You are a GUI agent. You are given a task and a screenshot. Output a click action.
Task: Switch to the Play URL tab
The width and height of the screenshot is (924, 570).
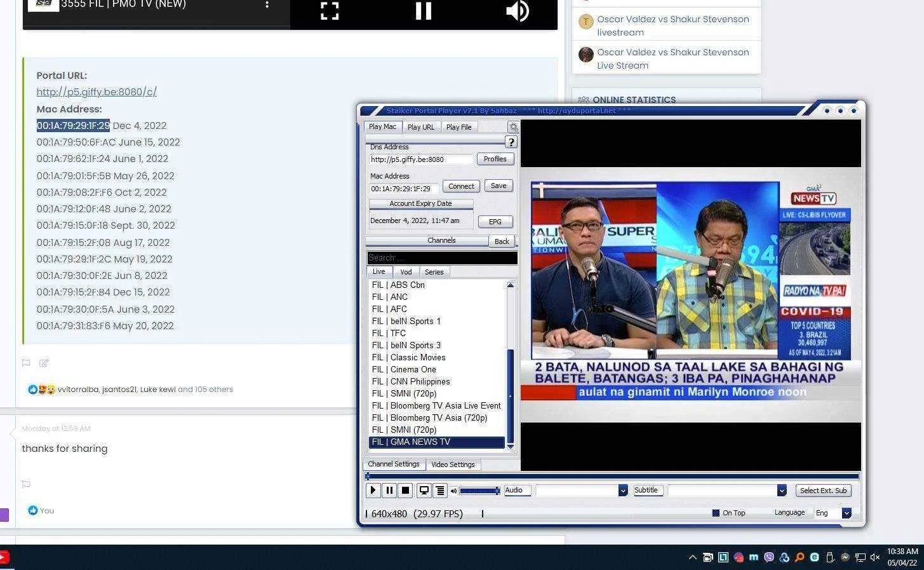click(421, 127)
